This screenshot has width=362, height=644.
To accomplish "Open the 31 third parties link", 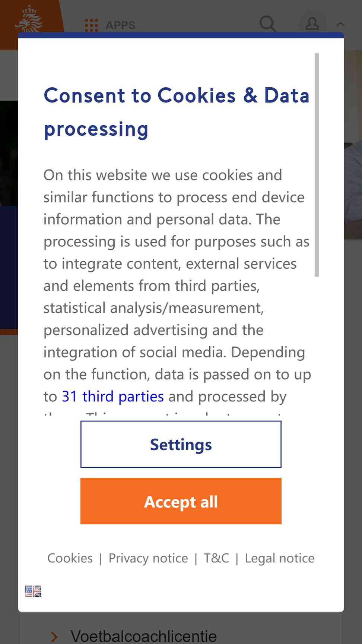I will coord(113,397).
